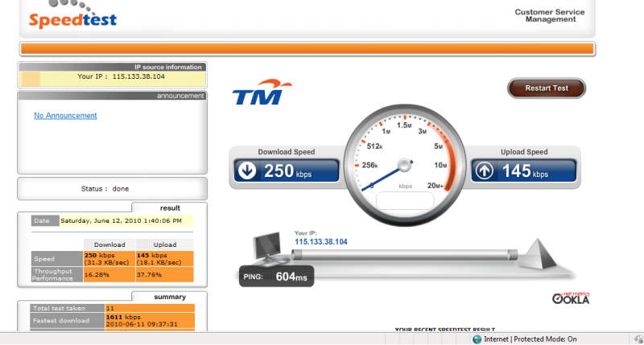Click the download arrow icon
The height and width of the screenshot is (345, 644).
pos(249,170)
